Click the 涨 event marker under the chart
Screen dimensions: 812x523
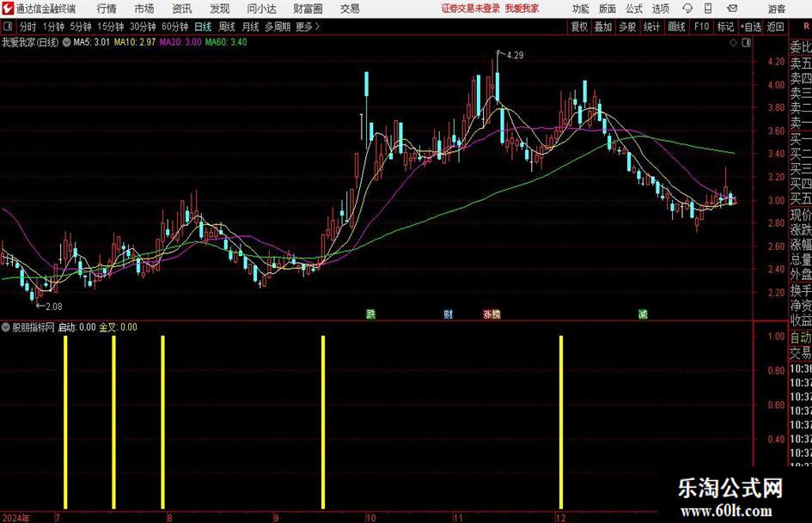click(x=487, y=313)
